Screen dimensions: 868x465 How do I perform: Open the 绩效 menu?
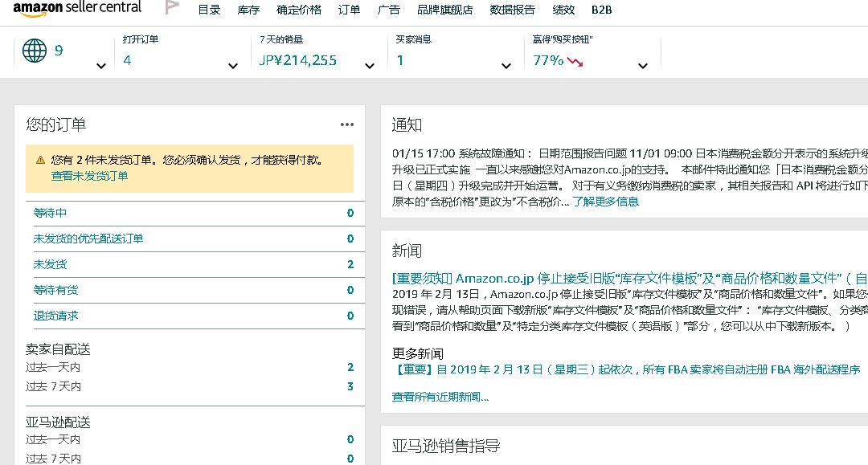[x=563, y=10]
